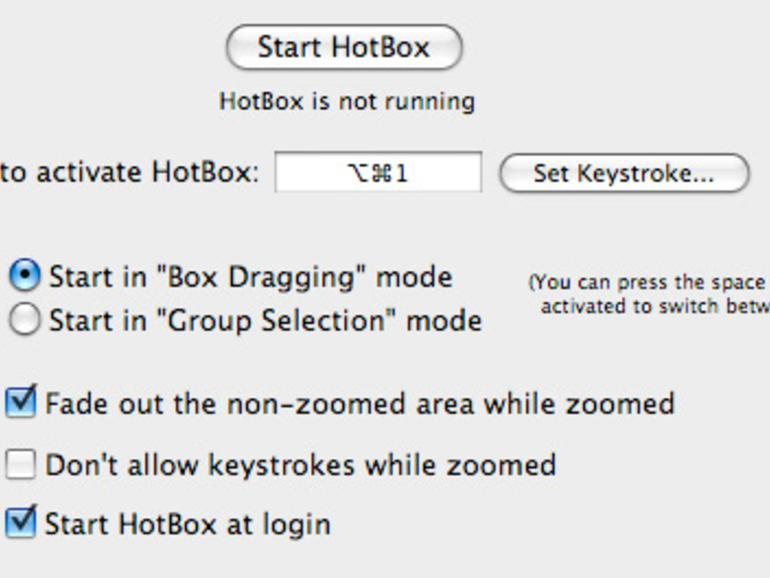Click the ⌥⌘1 shortcut symbols
Viewport: 770px width, 578px height.
tap(378, 174)
